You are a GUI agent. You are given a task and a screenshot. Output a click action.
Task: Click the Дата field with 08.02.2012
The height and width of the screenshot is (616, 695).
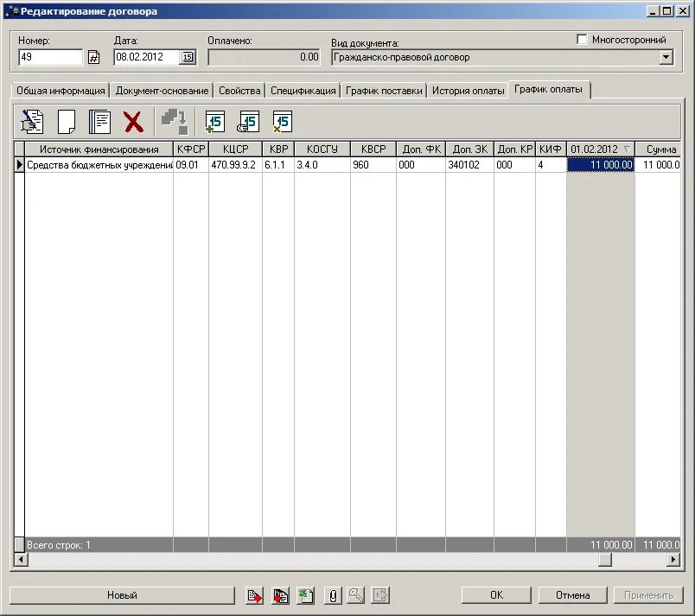[147, 57]
